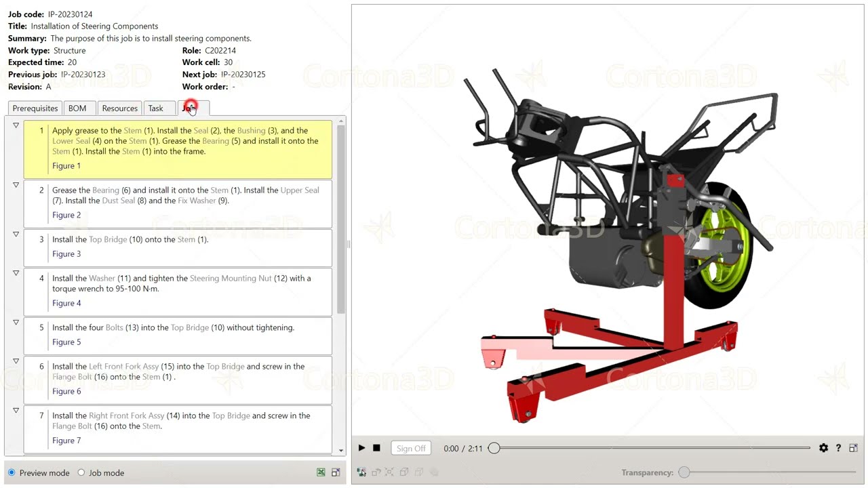Click the 0:00 / 2:11 time display

[x=463, y=449]
